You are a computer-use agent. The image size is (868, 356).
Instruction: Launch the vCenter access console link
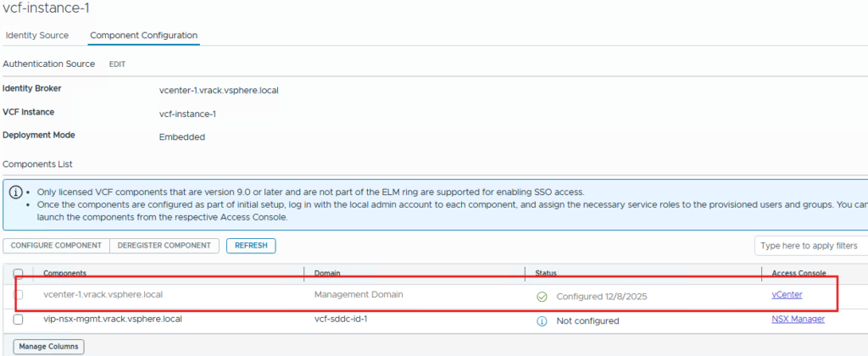pyautogui.click(x=787, y=295)
